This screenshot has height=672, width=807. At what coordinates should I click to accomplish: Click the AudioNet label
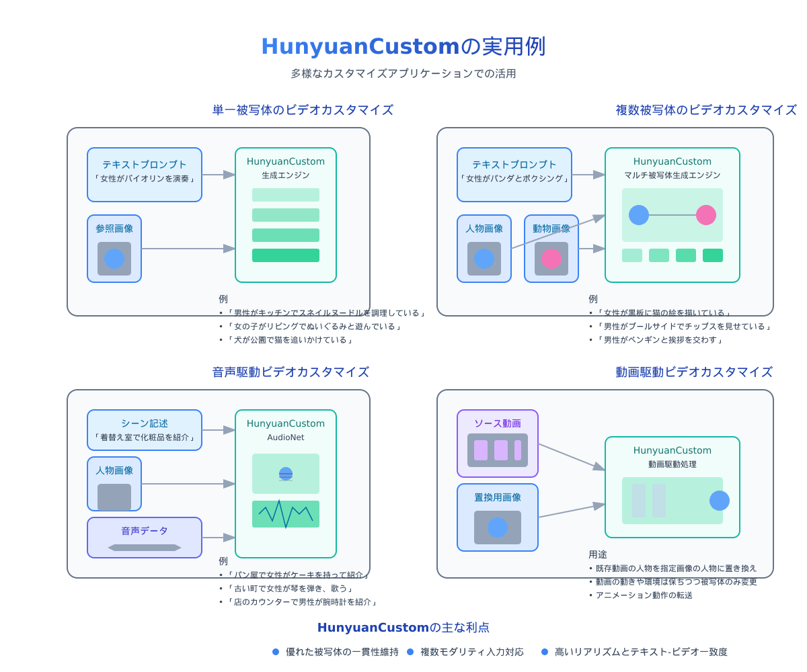286,437
